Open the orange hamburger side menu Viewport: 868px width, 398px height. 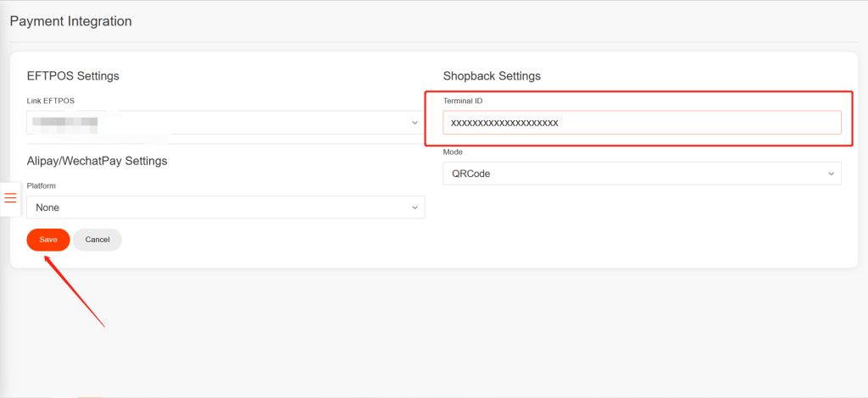10,198
